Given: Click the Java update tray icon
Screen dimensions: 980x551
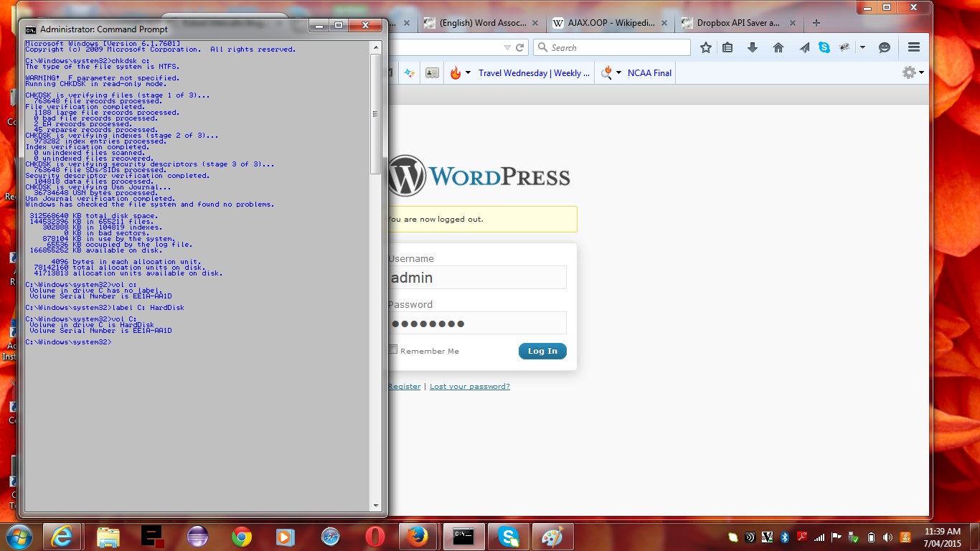Looking at the screenshot, I should pos(905,537).
